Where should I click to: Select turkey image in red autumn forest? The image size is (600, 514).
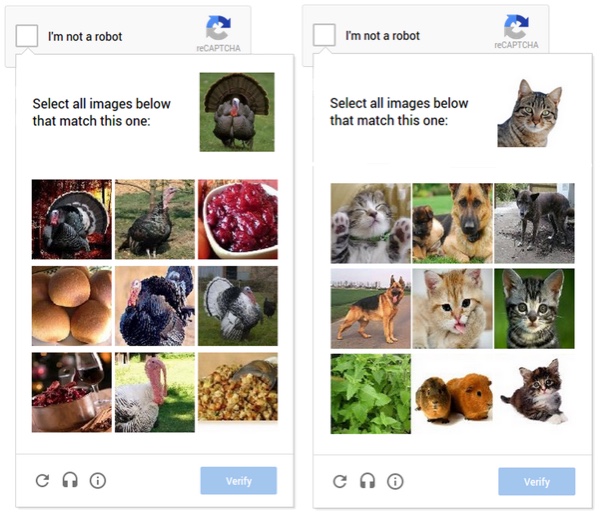coord(72,219)
